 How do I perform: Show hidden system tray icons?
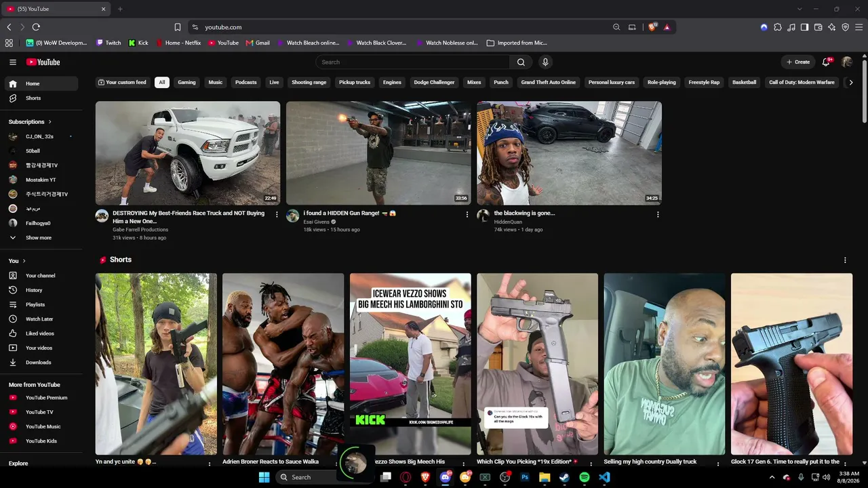772,477
